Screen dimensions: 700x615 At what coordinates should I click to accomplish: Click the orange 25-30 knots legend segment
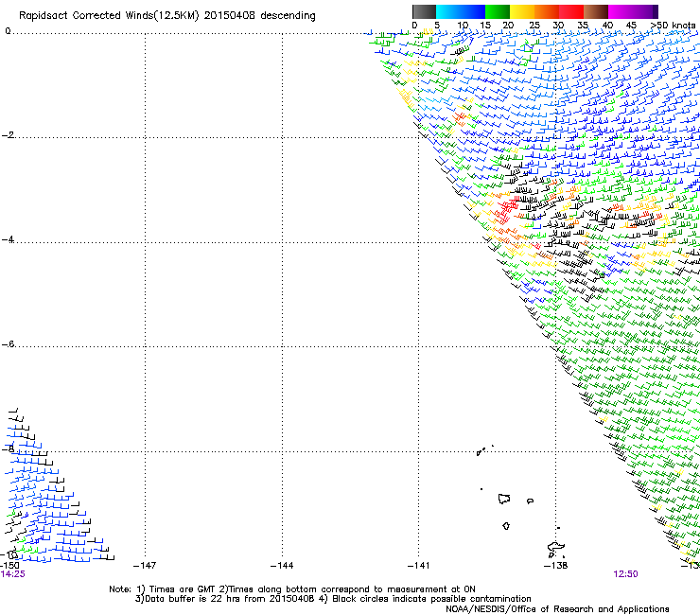coord(547,11)
